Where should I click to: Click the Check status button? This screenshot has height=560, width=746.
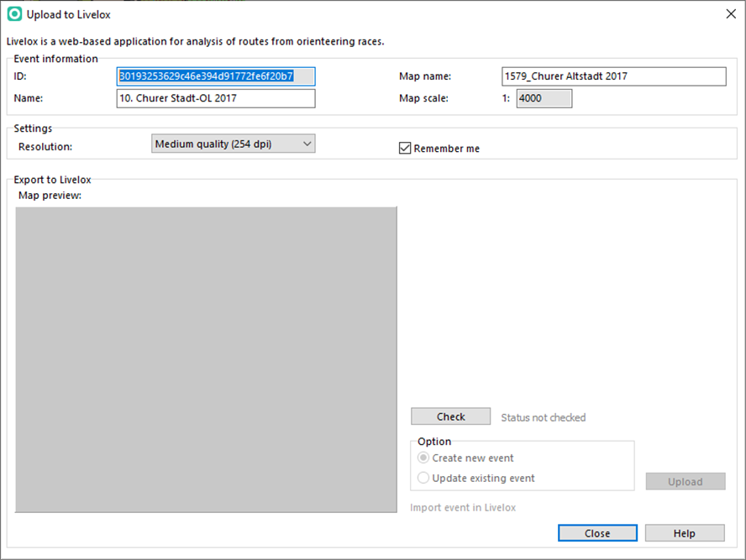pyautogui.click(x=450, y=416)
